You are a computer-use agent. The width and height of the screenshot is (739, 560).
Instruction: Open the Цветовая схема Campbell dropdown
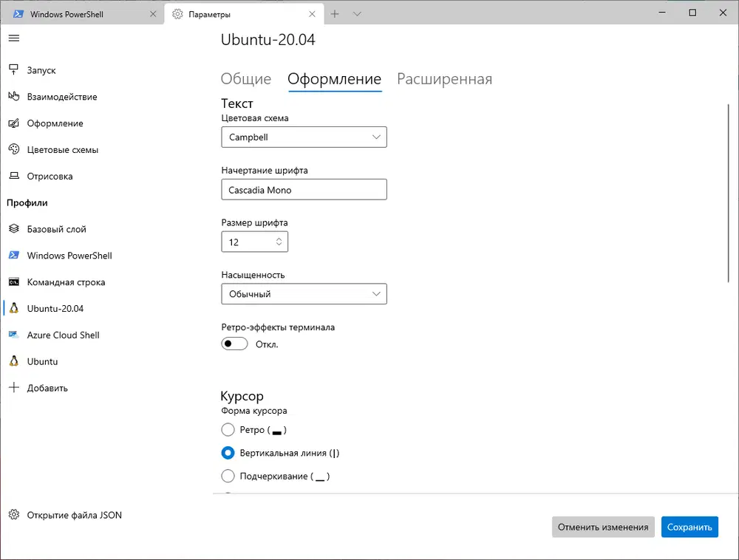click(304, 137)
